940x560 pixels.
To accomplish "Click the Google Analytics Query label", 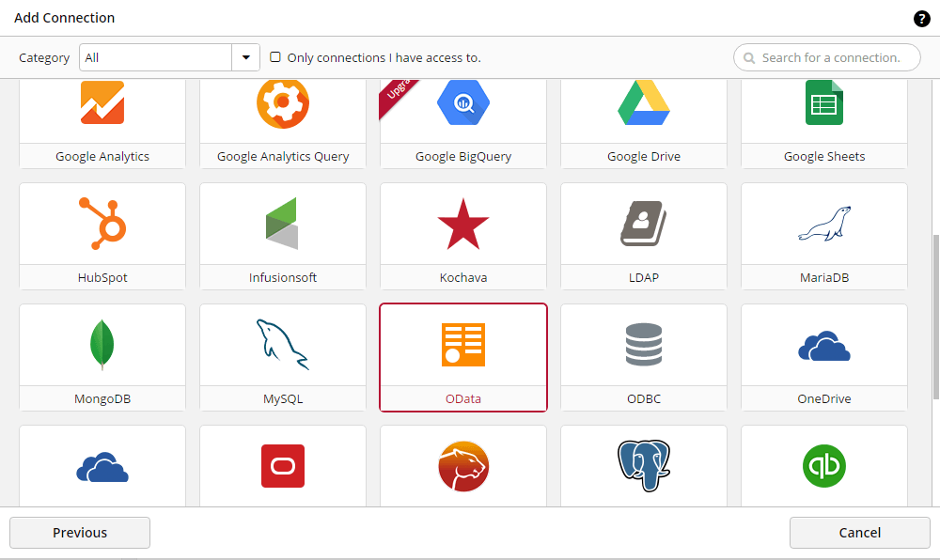I will [x=283, y=156].
